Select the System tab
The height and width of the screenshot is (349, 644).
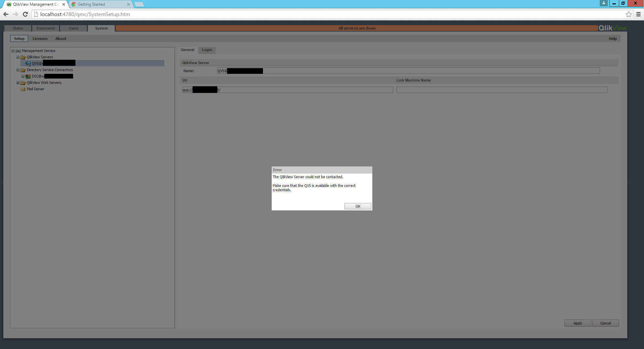click(x=101, y=28)
